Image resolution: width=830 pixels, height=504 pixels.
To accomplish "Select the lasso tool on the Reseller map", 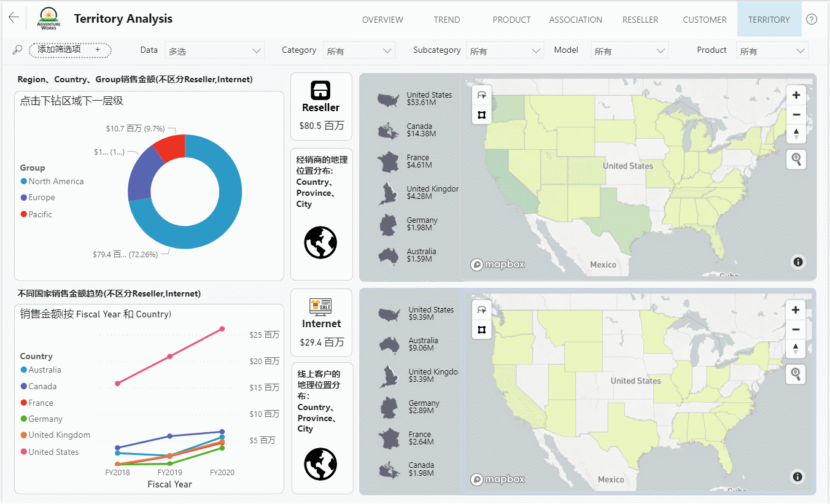I will [x=481, y=95].
